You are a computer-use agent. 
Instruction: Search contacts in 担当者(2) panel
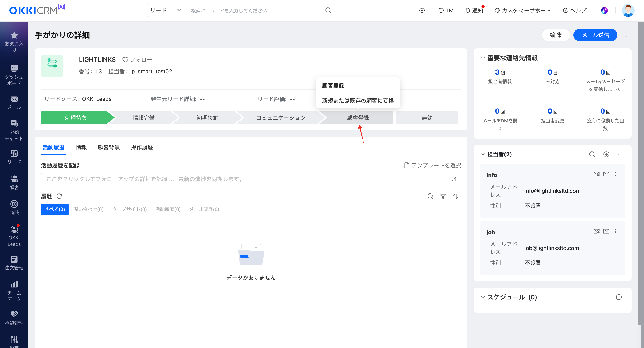point(592,154)
